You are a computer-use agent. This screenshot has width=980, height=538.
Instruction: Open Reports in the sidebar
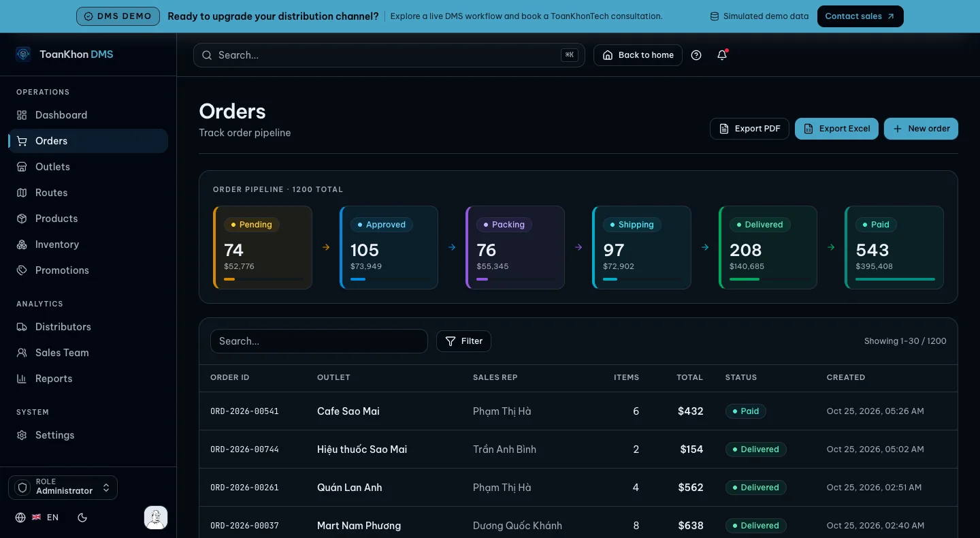tap(88, 379)
